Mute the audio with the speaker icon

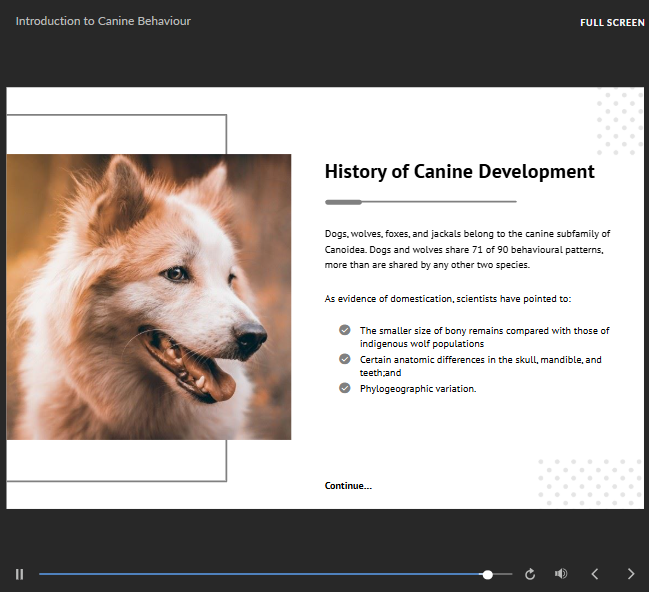coord(561,574)
